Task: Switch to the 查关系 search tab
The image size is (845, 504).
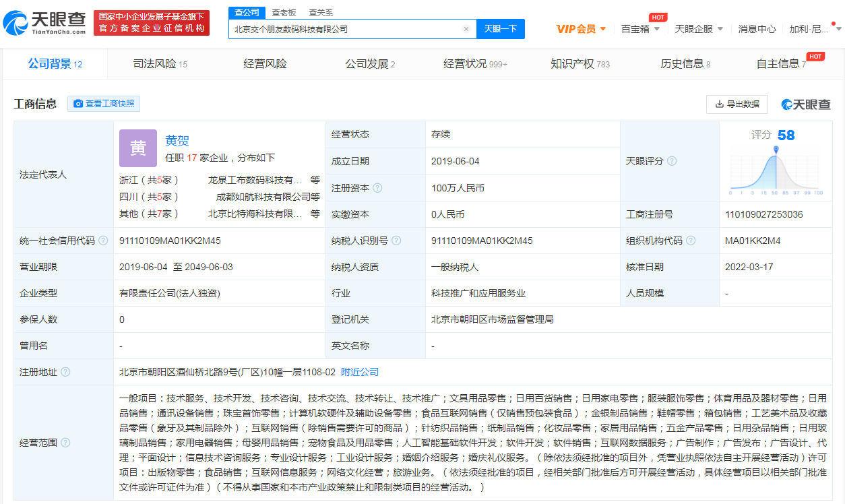Action: [321, 12]
